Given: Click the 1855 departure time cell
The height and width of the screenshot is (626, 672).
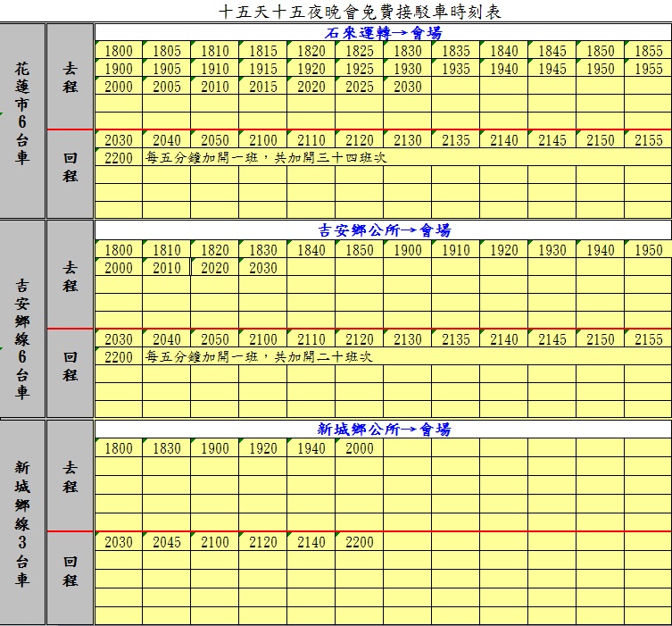Looking at the screenshot, I should tap(649, 51).
